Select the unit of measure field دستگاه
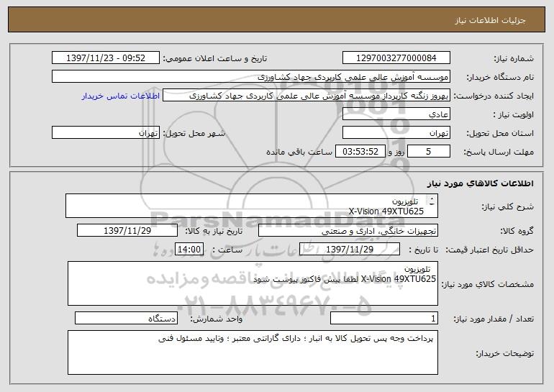Viewport: 554px width, 392px height. [126, 318]
